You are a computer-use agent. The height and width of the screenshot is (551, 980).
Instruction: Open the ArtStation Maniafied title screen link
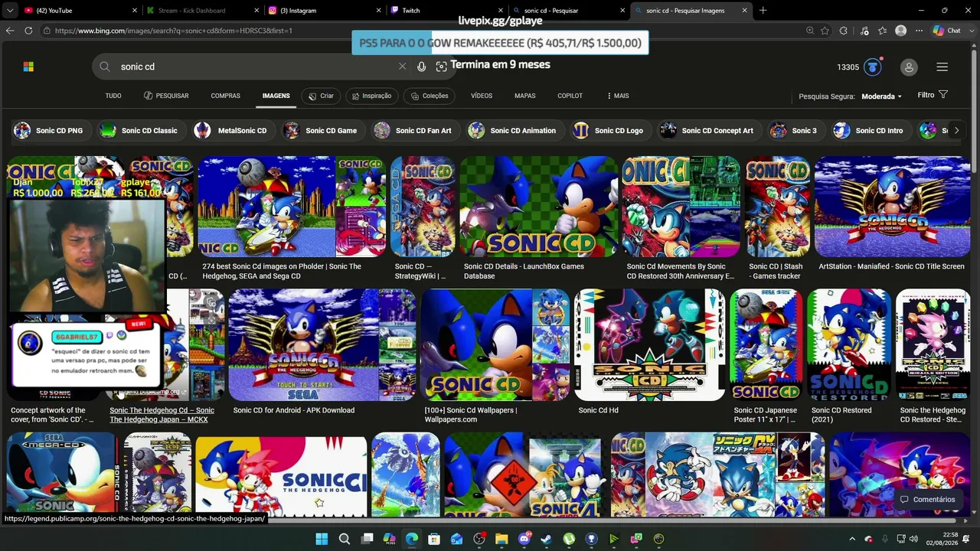point(891,266)
